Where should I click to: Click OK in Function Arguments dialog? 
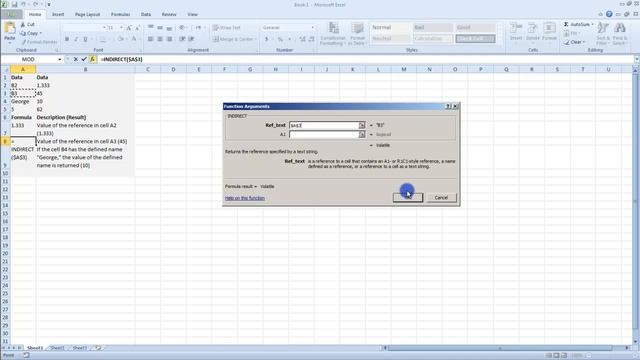click(x=408, y=198)
